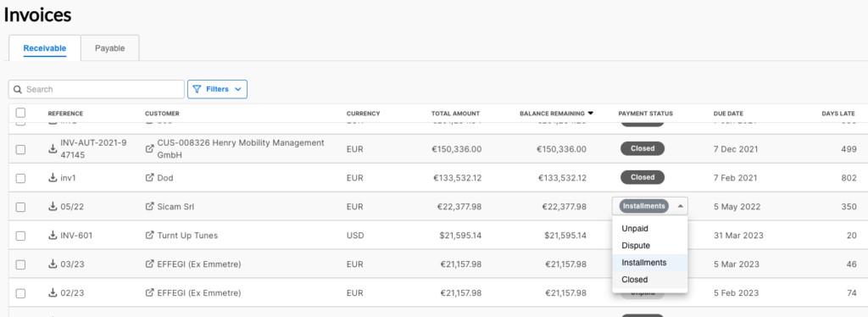Download invoice inv1

coord(53,178)
